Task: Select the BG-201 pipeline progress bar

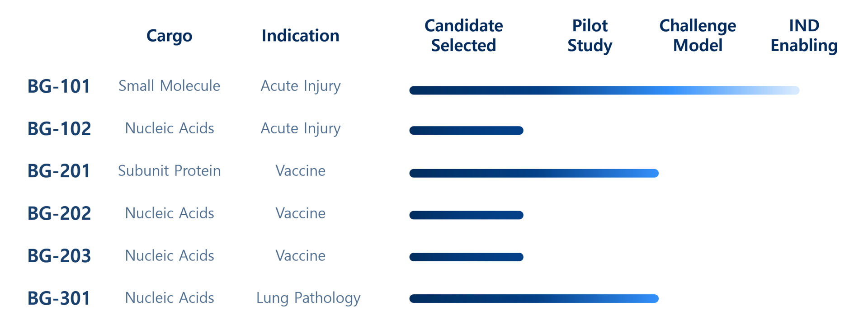Action: (533, 173)
